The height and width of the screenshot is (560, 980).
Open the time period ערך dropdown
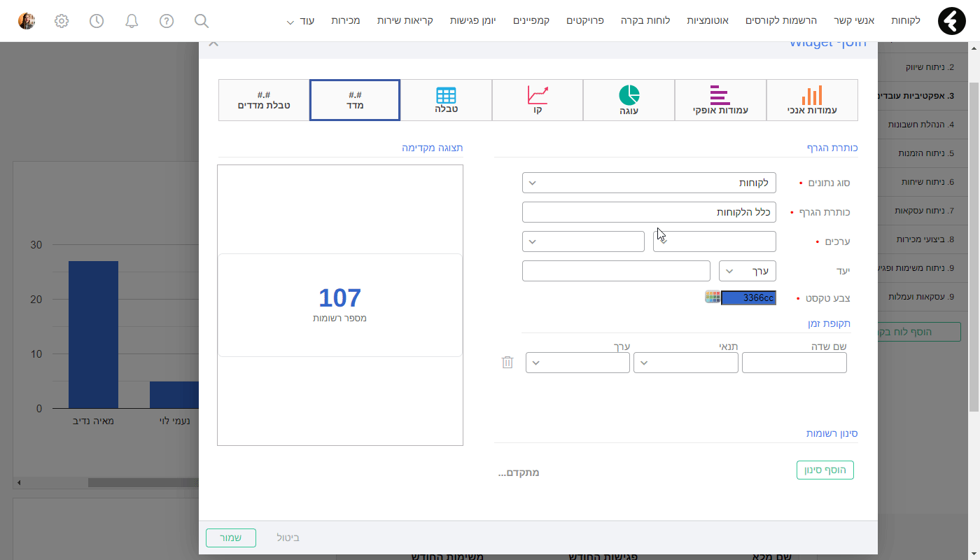point(577,363)
